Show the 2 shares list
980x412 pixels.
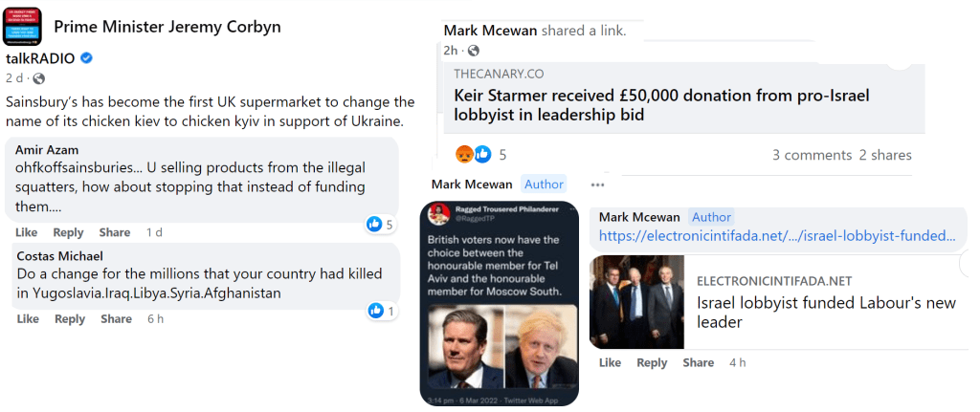(885, 155)
